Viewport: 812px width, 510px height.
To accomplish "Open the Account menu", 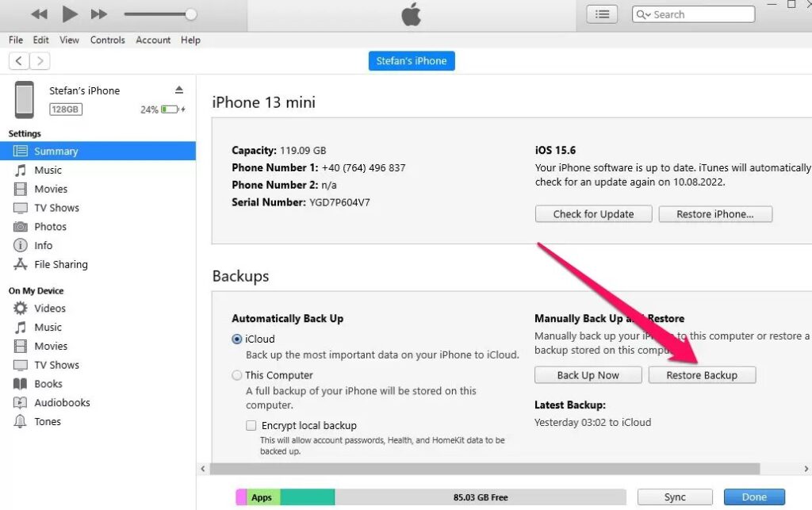I will click(x=153, y=40).
